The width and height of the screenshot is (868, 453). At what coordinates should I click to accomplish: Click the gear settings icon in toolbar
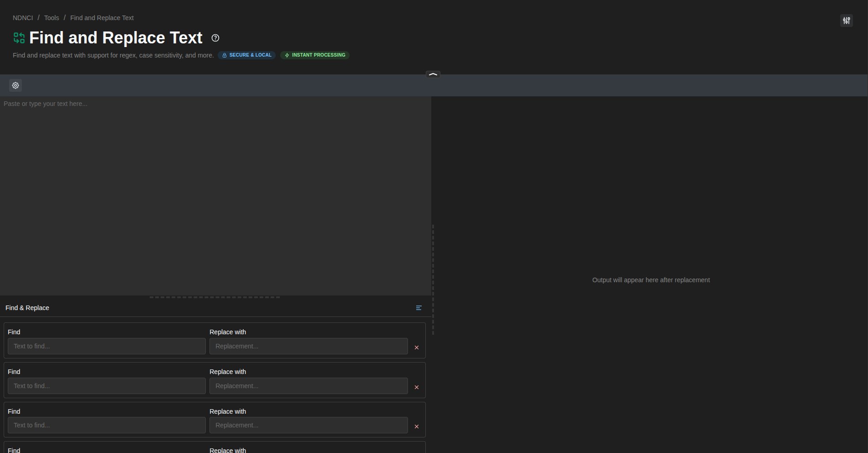point(16,85)
